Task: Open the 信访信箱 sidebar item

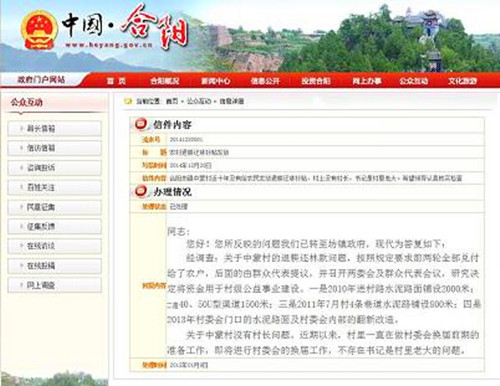Action: click(54, 148)
